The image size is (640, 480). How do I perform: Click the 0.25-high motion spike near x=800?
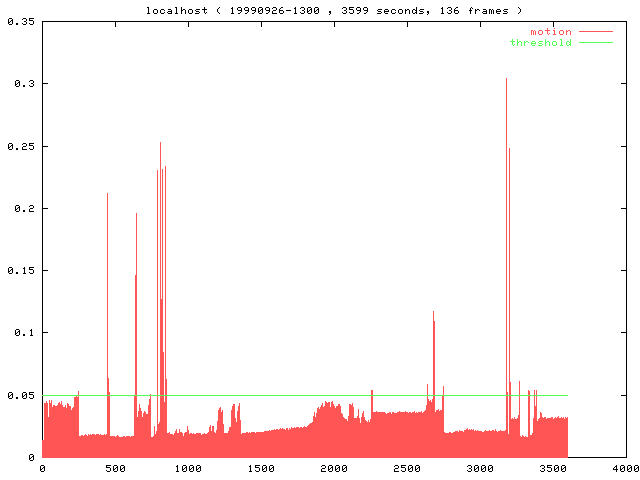160,146
